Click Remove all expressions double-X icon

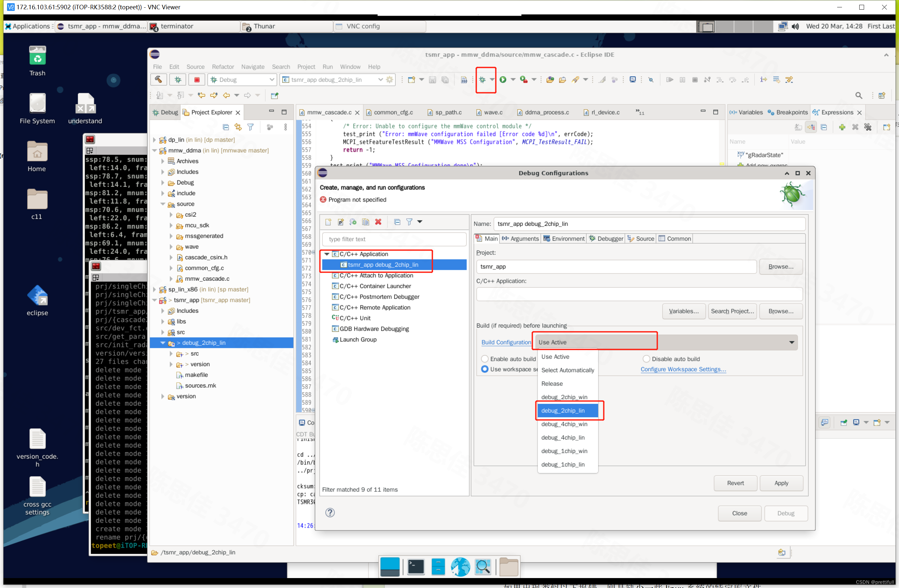(868, 127)
